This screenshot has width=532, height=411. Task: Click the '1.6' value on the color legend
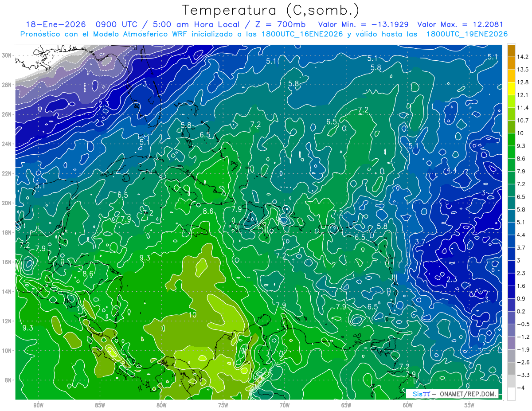522,286
